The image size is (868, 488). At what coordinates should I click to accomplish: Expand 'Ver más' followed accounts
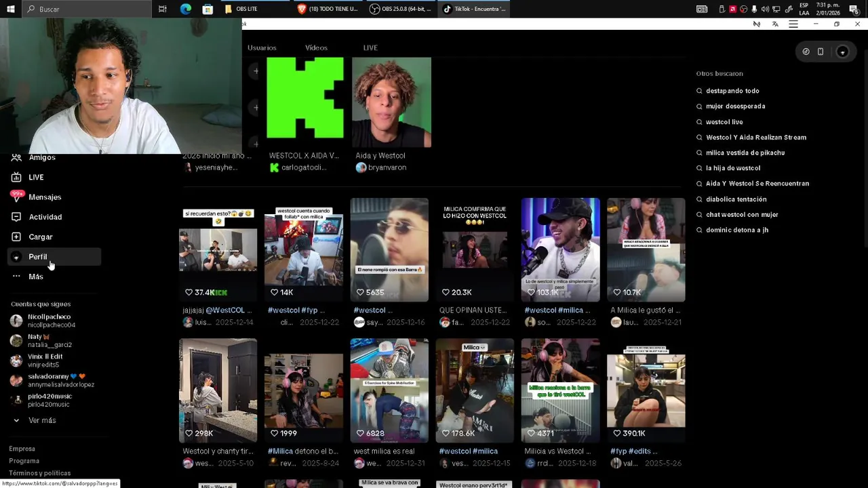coord(42,420)
